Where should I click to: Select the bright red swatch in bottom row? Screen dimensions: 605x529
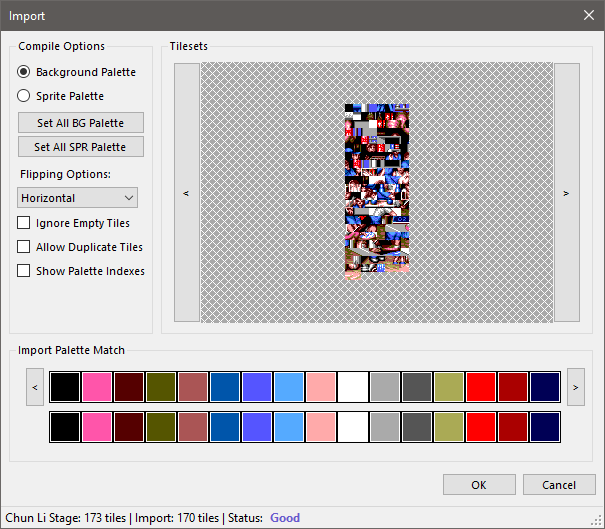coord(481,427)
